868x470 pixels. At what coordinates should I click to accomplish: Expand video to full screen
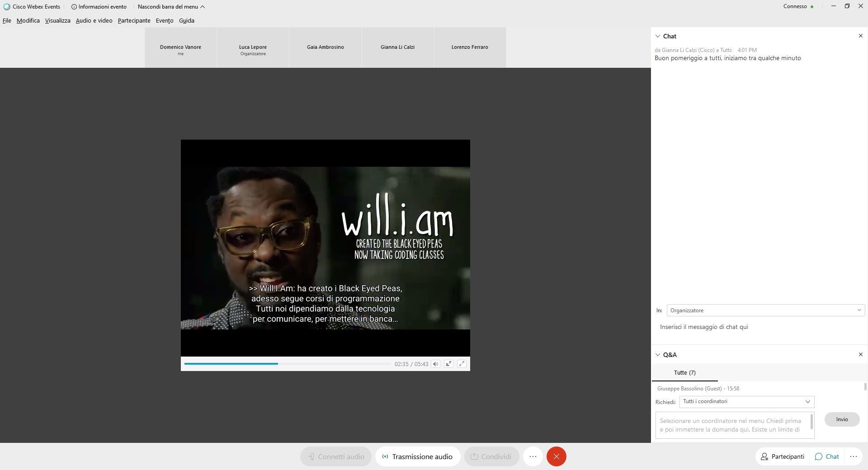(x=462, y=364)
